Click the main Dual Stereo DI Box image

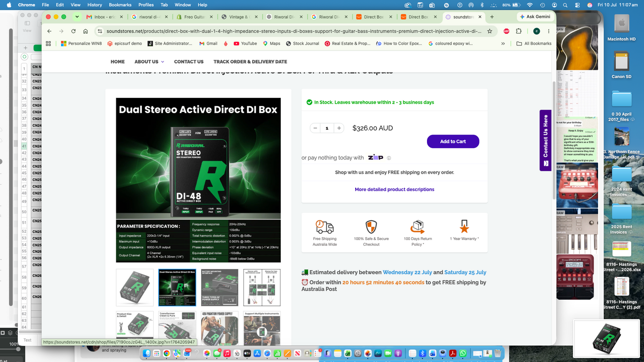tap(198, 180)
